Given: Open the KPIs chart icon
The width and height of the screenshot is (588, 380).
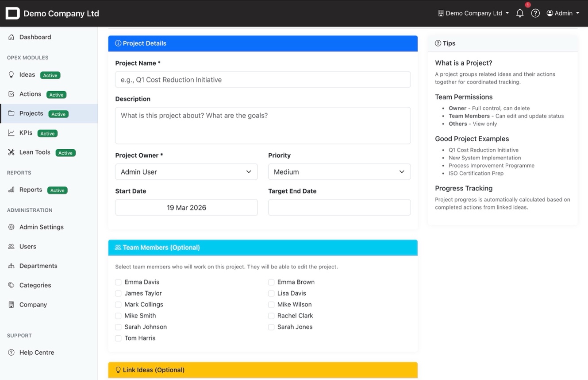Looking at the screenshot, I should click(12, 133).
